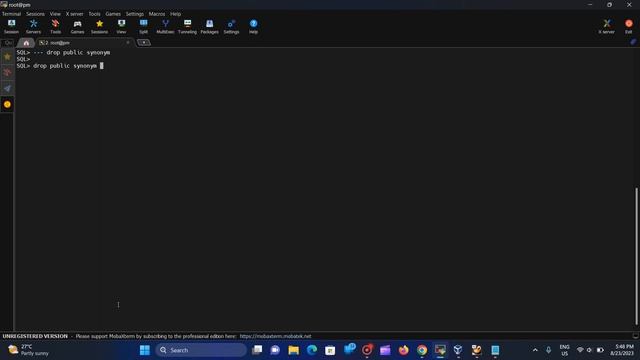
Task: Open the taskbar clock showing 5:48 PM
Action: tap(622, 350)
